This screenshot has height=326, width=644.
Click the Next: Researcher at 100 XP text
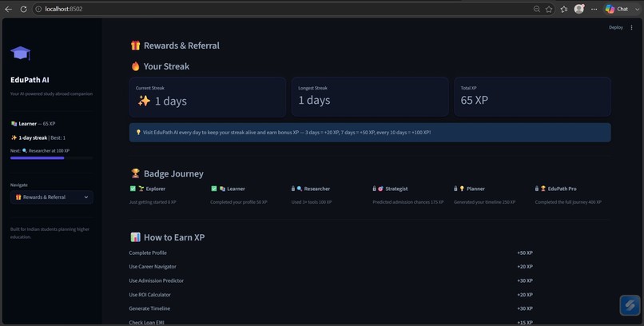click(x=40, y=151)
